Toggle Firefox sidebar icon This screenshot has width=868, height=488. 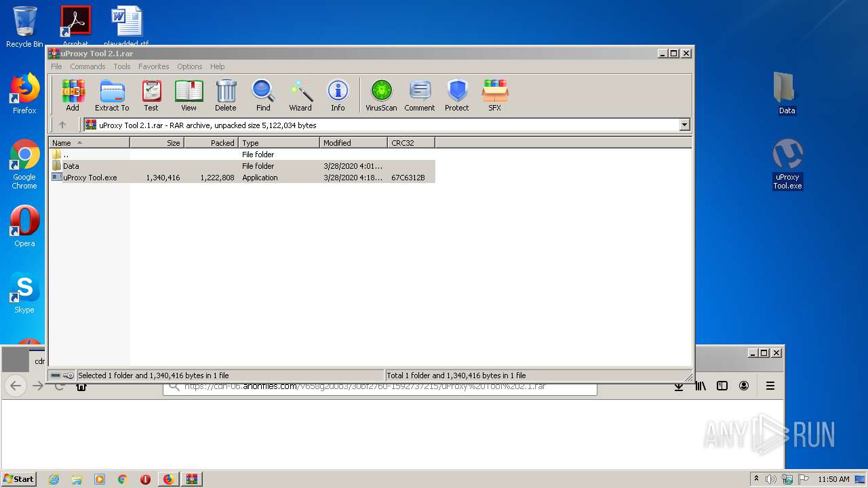(x=722, y=386)
